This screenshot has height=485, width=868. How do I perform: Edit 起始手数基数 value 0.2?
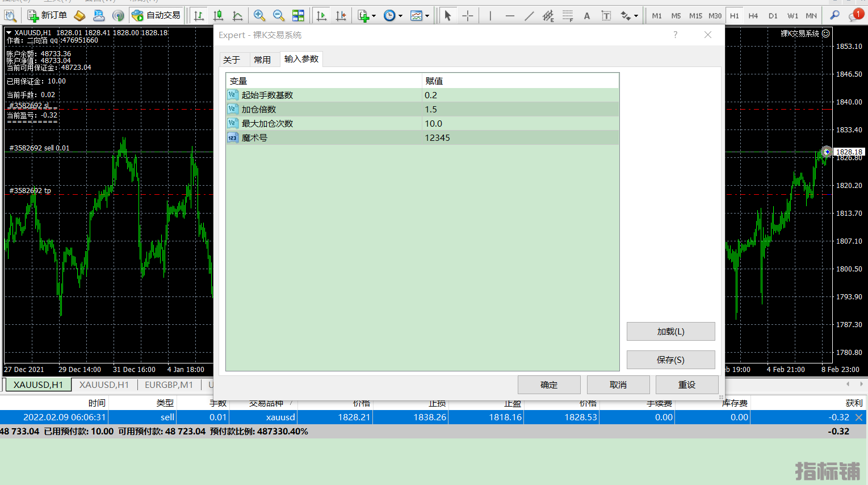(520, 95)
